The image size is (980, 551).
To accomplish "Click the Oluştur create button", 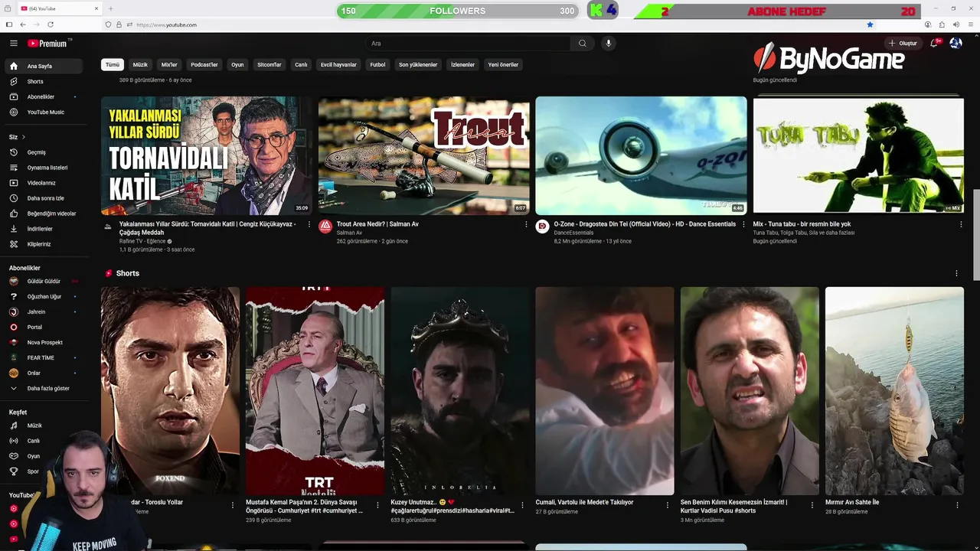I will (x=902, y=44).
